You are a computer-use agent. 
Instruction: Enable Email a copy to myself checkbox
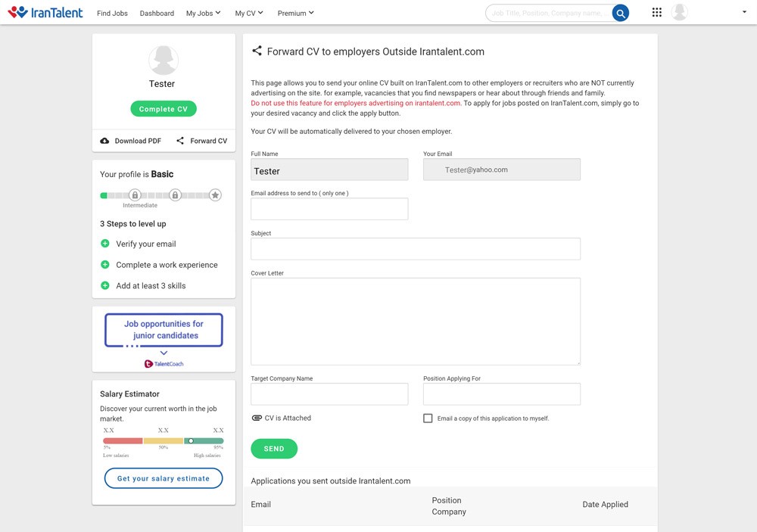tap(428, 418)
